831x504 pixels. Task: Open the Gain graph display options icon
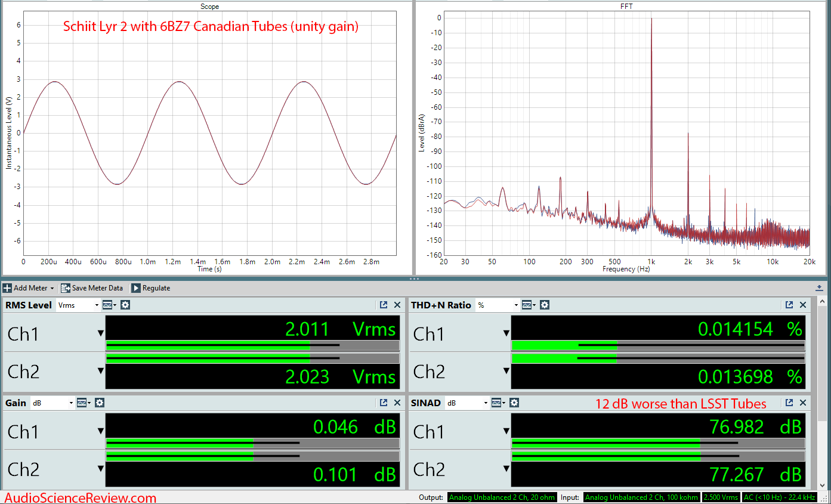click(x=84, y=403)
